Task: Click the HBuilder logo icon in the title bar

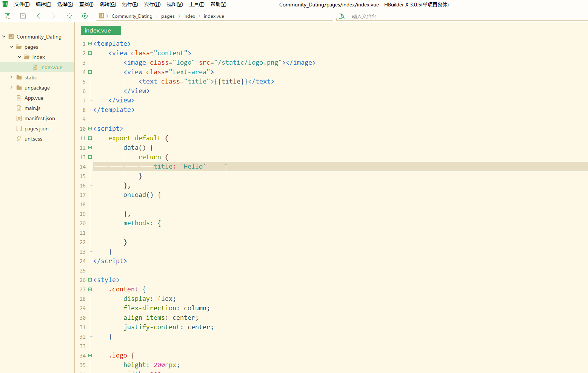Action: (x=5, y=4)
